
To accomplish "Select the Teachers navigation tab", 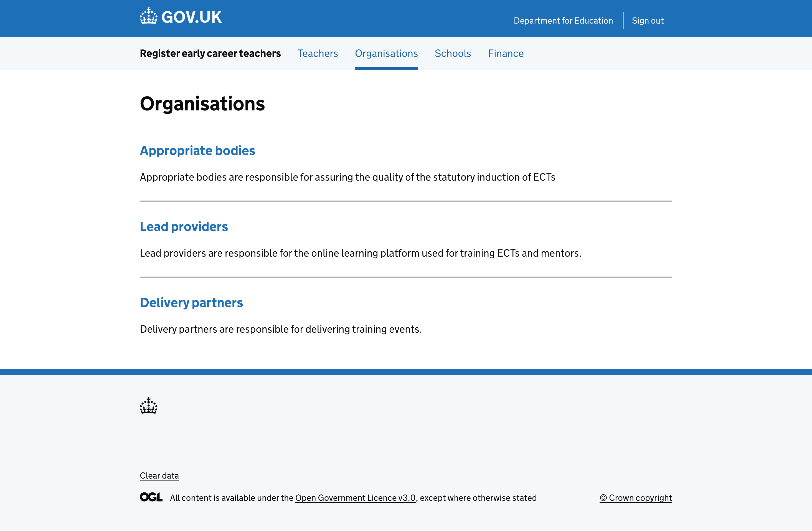I will click(x=317, y=54).
